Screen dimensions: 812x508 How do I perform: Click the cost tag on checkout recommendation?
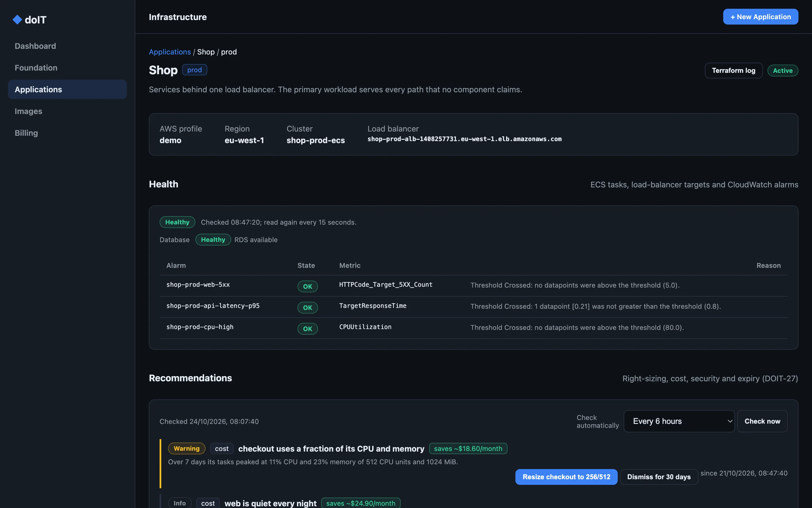click(x=221, y=448)
